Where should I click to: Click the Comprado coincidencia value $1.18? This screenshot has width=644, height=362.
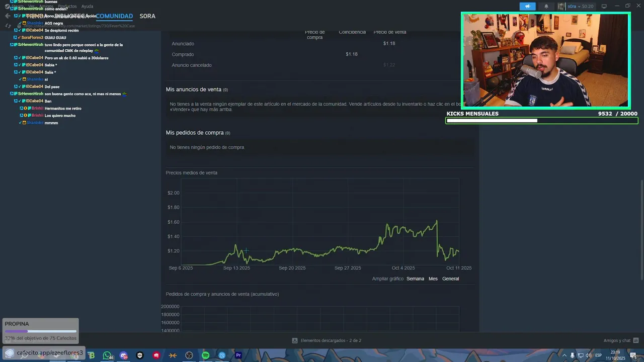(352, 54)
